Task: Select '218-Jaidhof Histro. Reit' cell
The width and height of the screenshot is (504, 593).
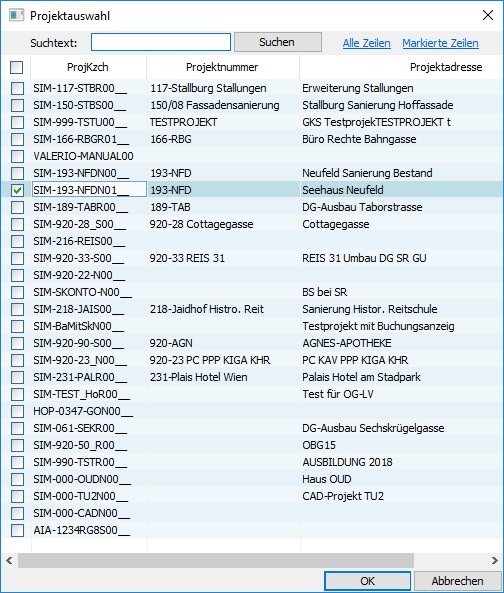Action: (x=223, y=309)
